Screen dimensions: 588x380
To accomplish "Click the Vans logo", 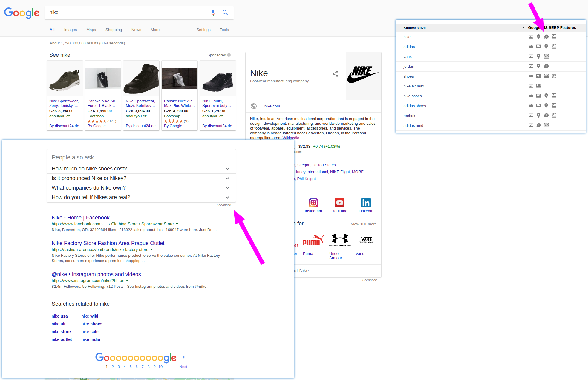I will point(366,240).
